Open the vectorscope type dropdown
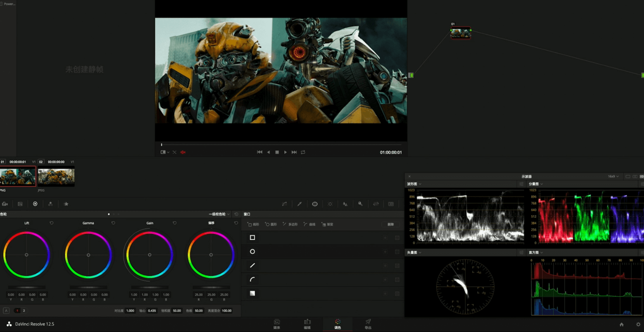Viewport: 644px width, 332px height. pos(414,252)
